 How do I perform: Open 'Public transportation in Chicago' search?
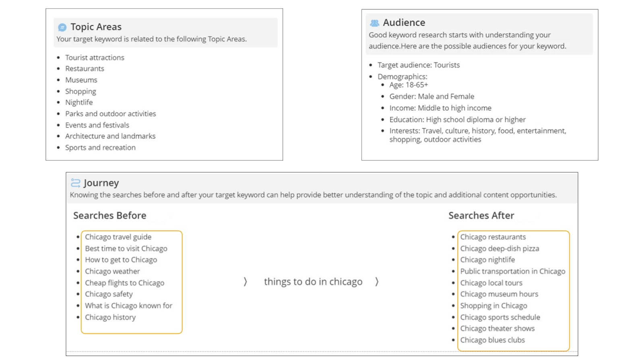click(x=512, y=271)
